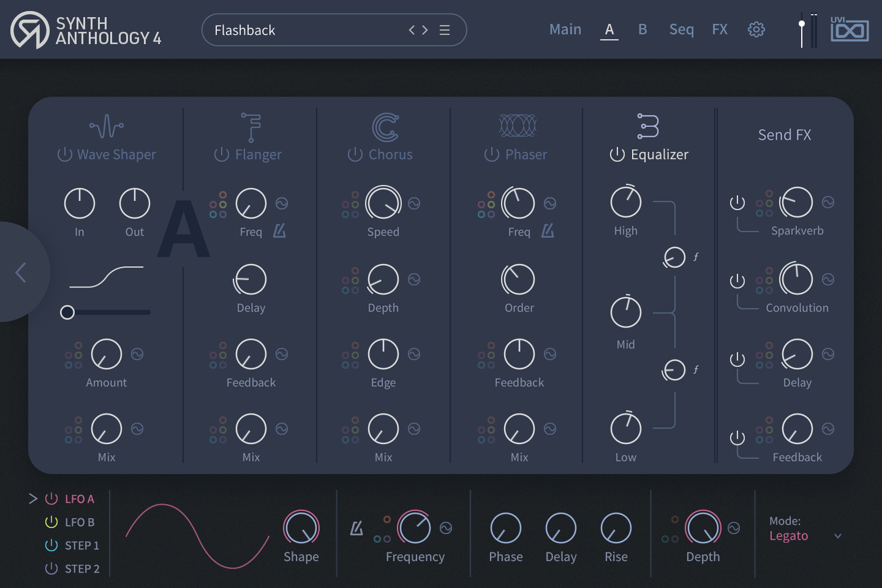Click the Phaser section icon
The image size is (882, 588).
click(x=518, y=125)
